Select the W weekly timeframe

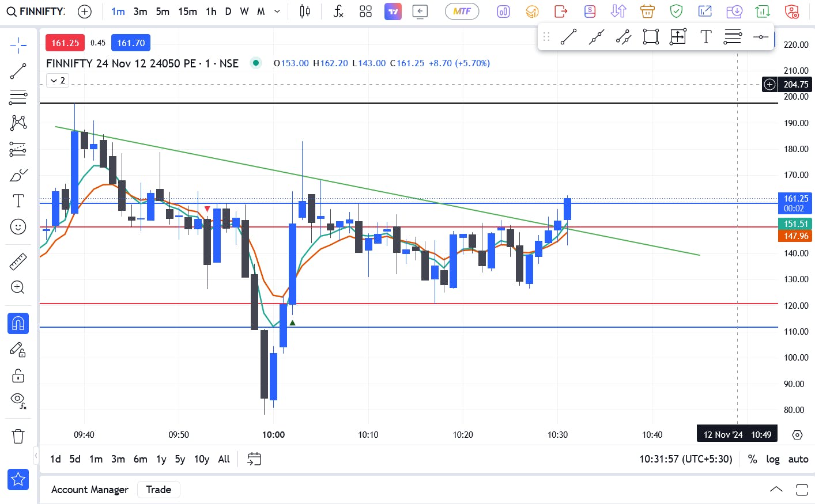tap(244, 12)
